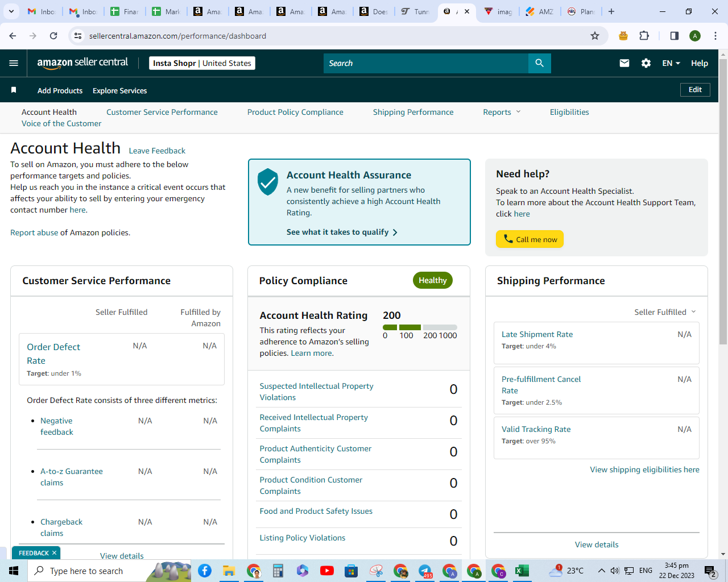Open the settings gear icon
The height and width of the screenshot is (582, 728).
click(x=646, y=63)
